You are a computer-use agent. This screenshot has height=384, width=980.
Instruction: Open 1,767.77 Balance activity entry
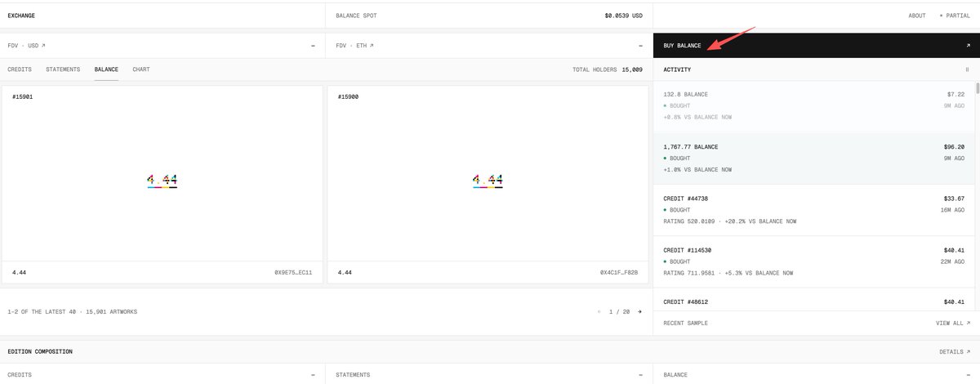point(814,159)
